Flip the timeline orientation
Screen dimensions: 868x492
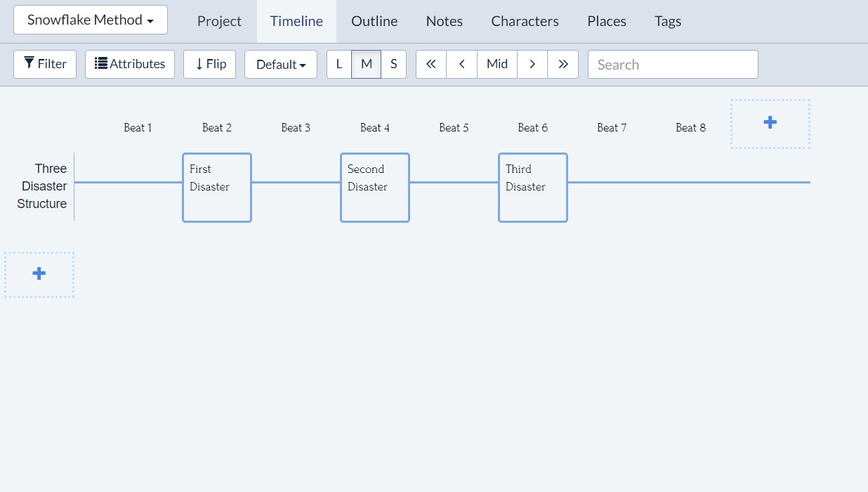point(209,64)
